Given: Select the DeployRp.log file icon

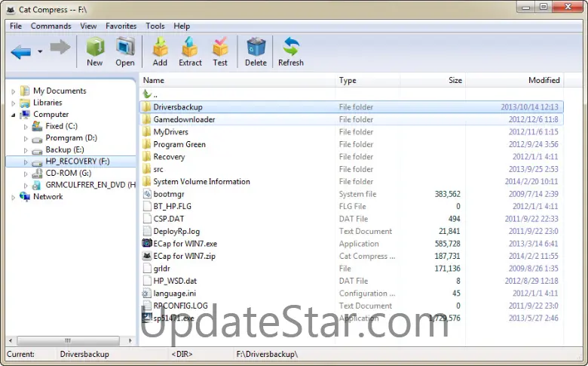Looking at the screenshot, I should [147, 231].
